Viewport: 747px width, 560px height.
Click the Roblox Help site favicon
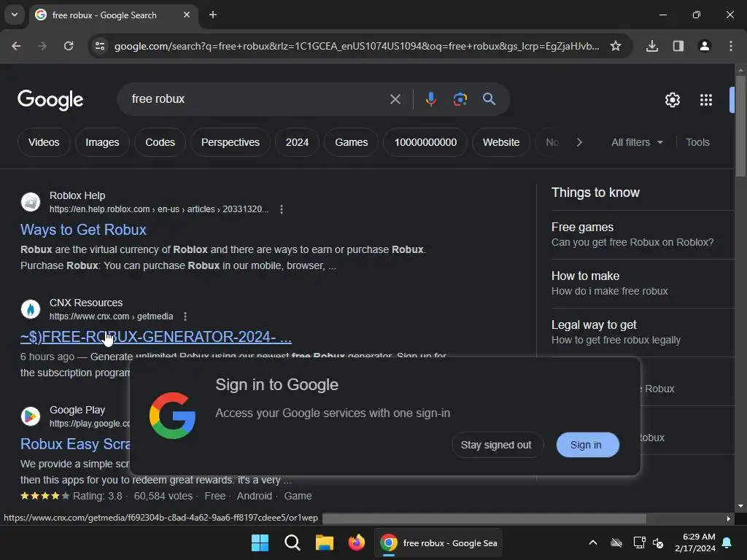31,202
